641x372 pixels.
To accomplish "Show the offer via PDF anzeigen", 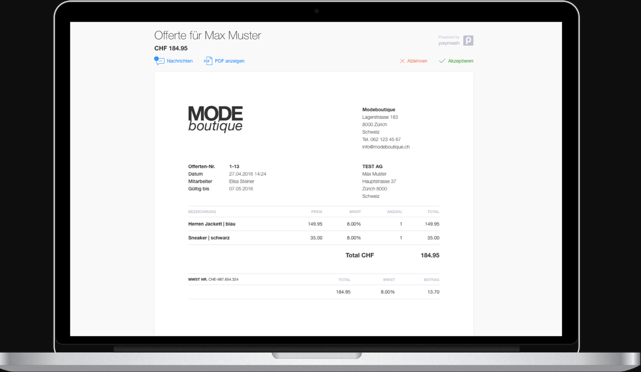I will tap(229, 61).
